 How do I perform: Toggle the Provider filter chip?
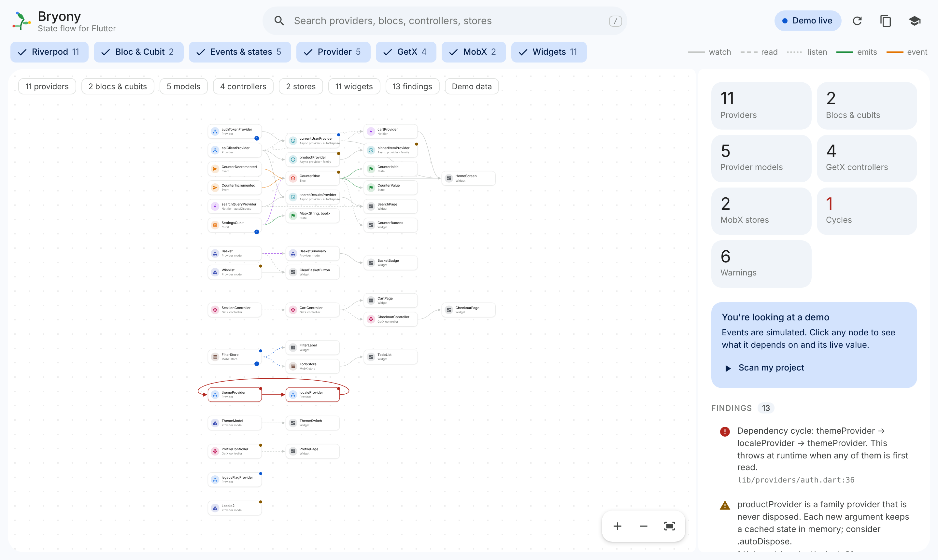(x=333, y=52)
